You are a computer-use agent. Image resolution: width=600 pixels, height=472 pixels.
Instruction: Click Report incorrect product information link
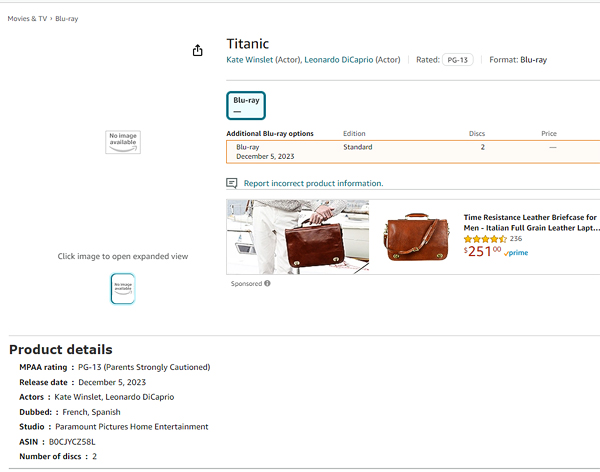[x=313, y=183]
